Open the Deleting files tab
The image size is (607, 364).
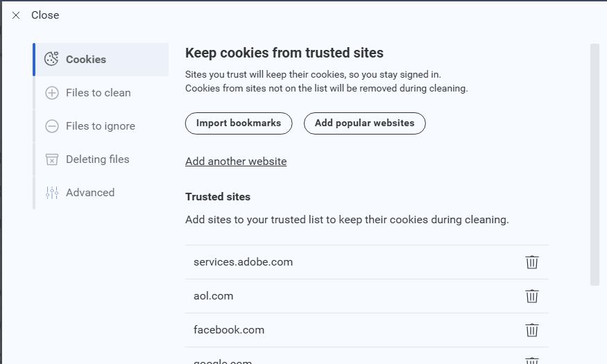coord(97,159)
